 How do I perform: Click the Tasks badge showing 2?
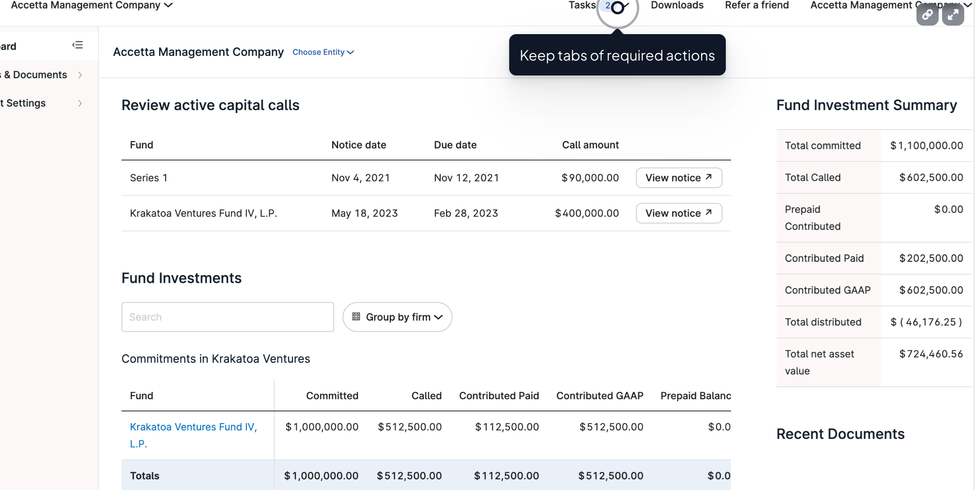[x=607, y=6]
